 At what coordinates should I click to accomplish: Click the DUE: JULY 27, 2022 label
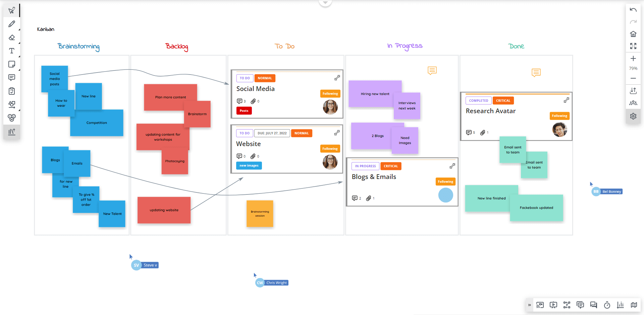272,133
